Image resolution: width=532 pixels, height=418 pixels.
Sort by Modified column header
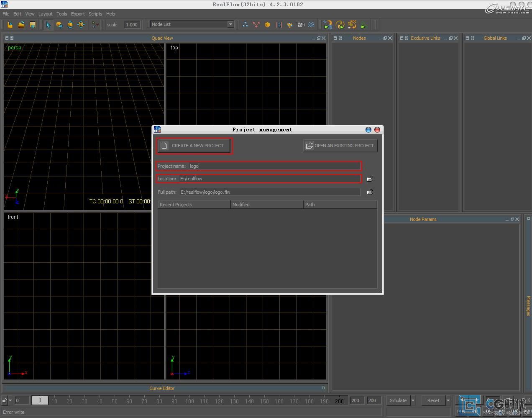point(267,205)
